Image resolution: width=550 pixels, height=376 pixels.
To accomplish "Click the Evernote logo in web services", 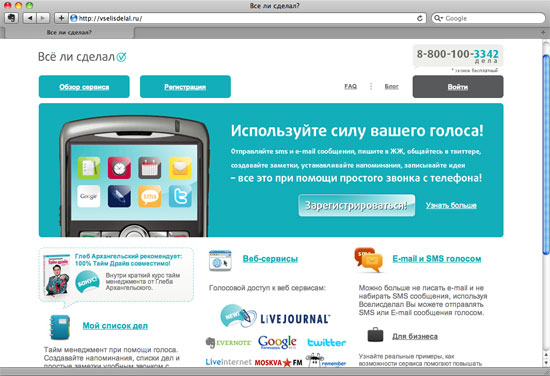I will point(229,343).
